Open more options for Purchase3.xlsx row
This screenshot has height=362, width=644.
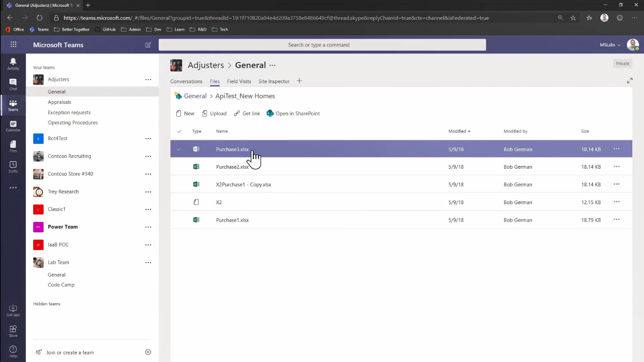(x=617, y=149)
